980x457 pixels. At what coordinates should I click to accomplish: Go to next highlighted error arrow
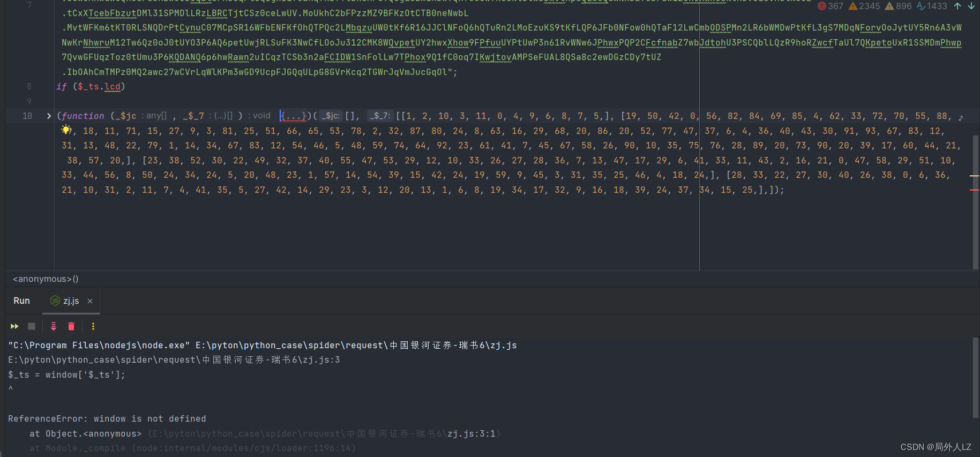pyautogui.click(x=971, y=6)
